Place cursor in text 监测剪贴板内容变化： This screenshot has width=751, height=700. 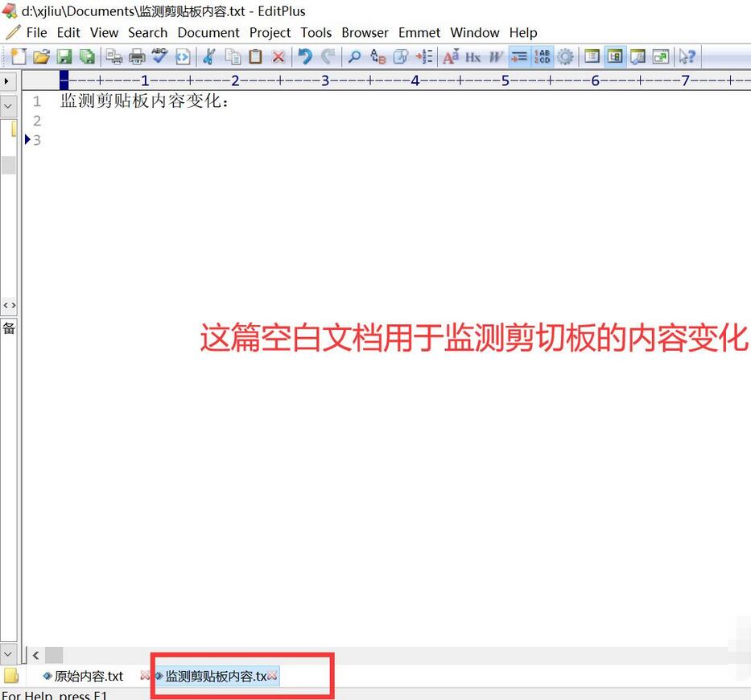coord(145,101)
